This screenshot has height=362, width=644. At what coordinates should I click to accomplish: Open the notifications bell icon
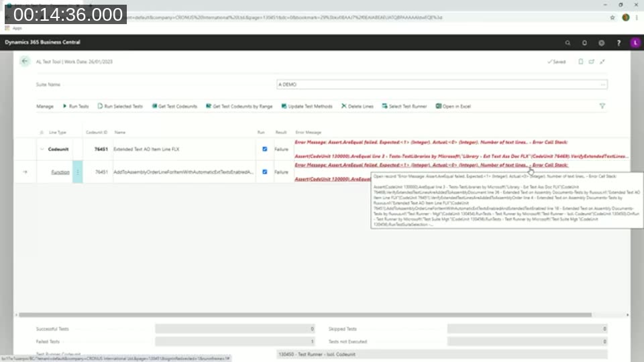click(584, 43)
